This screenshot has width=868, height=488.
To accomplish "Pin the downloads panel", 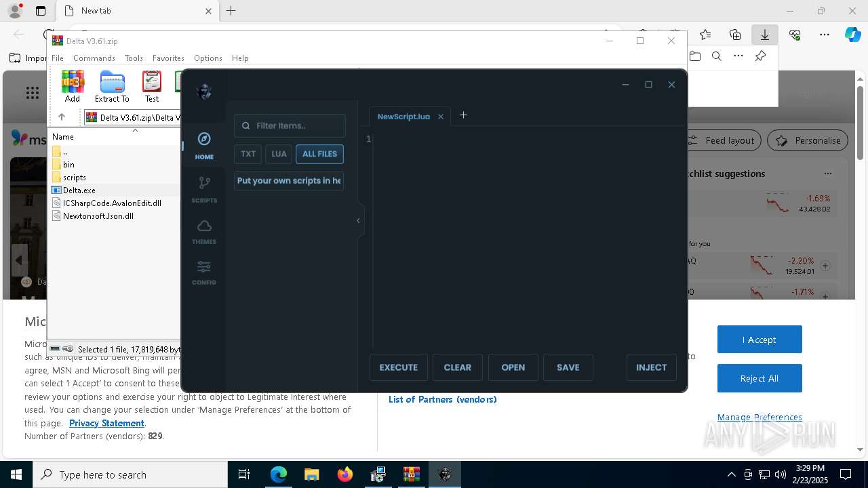I will coord(760,56).
